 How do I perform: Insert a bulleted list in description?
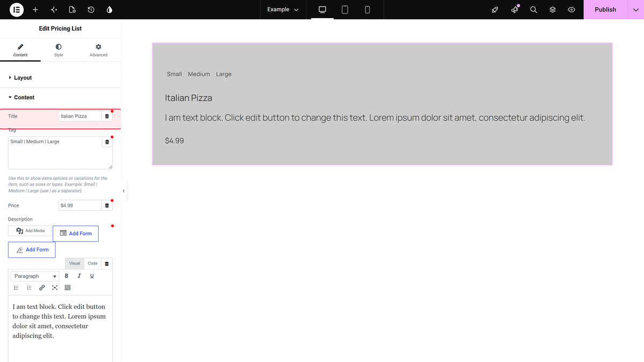pyautogui.click(x=16, y=287)
